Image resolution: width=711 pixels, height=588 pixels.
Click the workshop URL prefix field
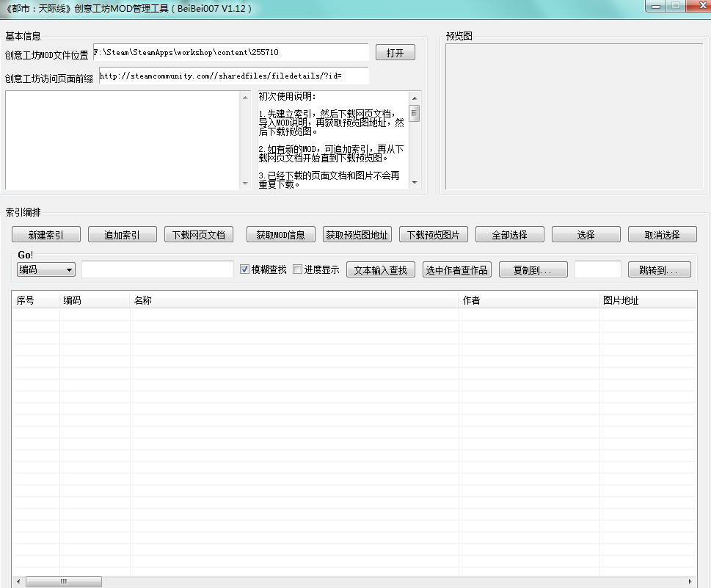234,76
